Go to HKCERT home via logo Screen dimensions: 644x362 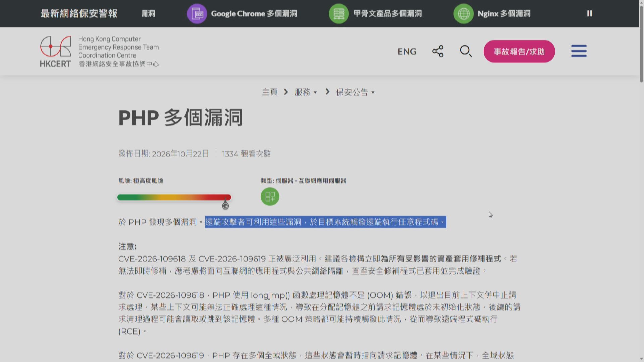(99, 51)
